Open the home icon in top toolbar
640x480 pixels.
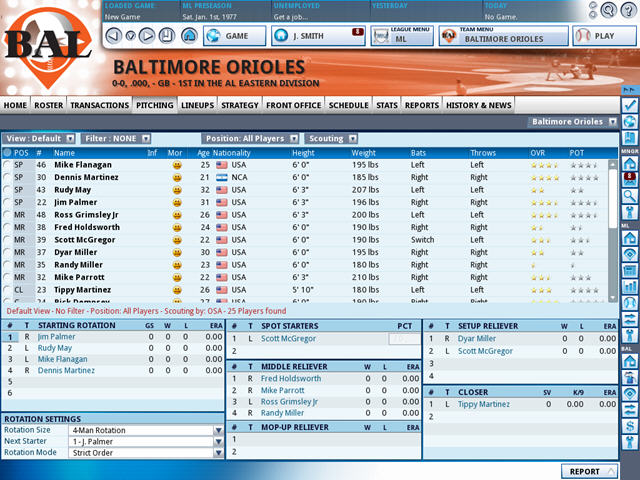(x=189, y=36)
